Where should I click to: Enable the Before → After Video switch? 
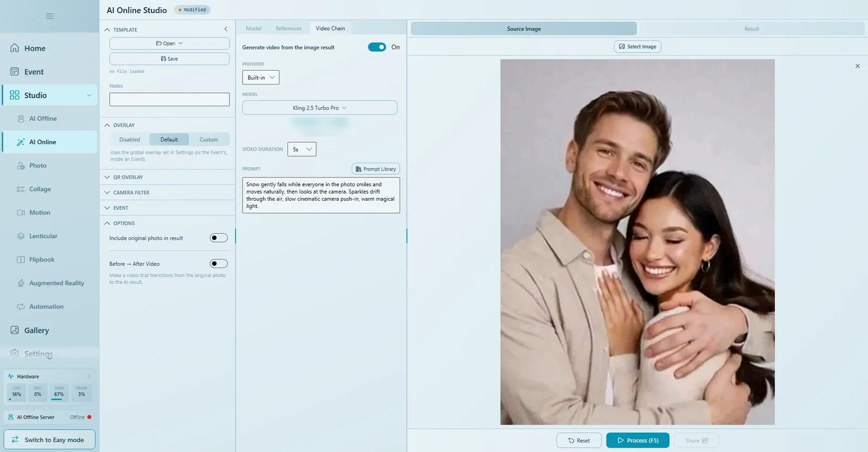tap(219, 264)
